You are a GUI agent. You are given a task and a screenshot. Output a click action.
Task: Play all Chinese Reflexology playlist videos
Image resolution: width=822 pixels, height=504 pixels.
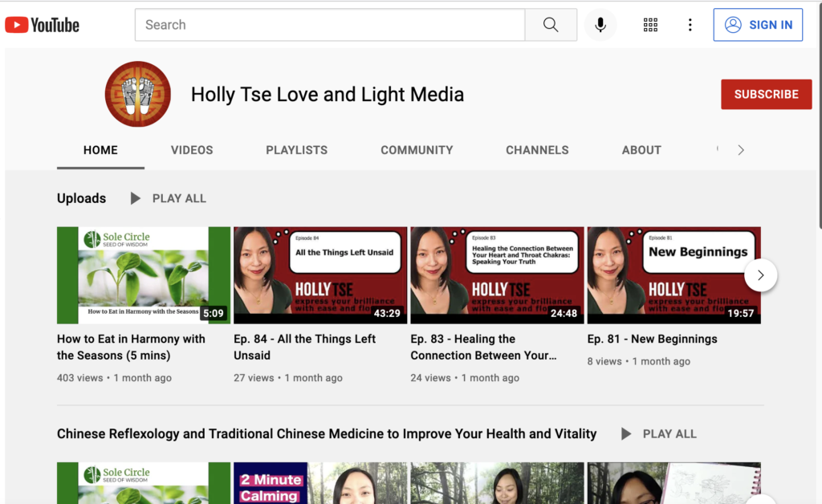click(x=659, y=434)
